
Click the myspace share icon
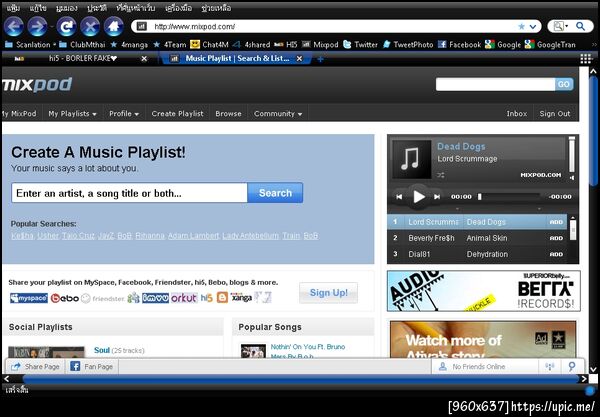(29, 298)
